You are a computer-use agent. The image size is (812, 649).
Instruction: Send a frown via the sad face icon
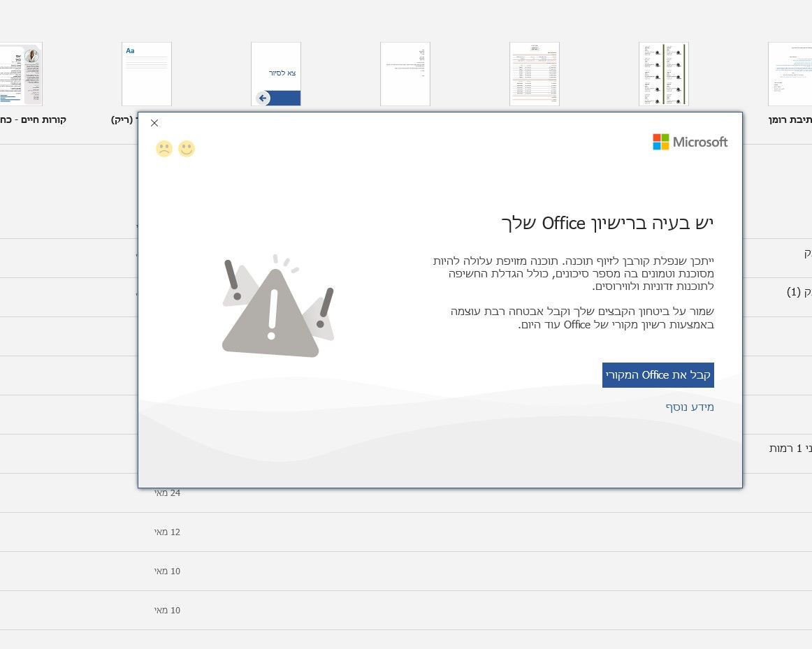164,149
